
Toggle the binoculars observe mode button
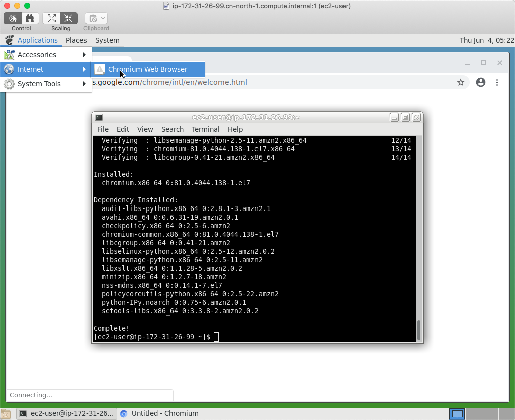click(x=30, y=18)
